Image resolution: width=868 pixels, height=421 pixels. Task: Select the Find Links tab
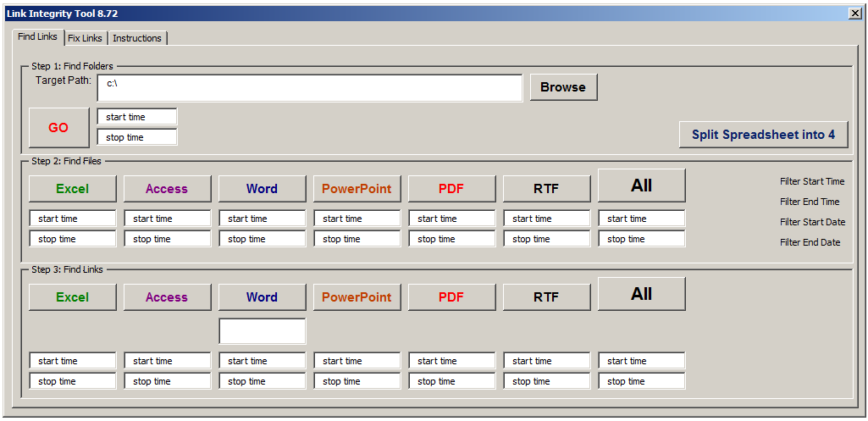(x=38, y=37)
